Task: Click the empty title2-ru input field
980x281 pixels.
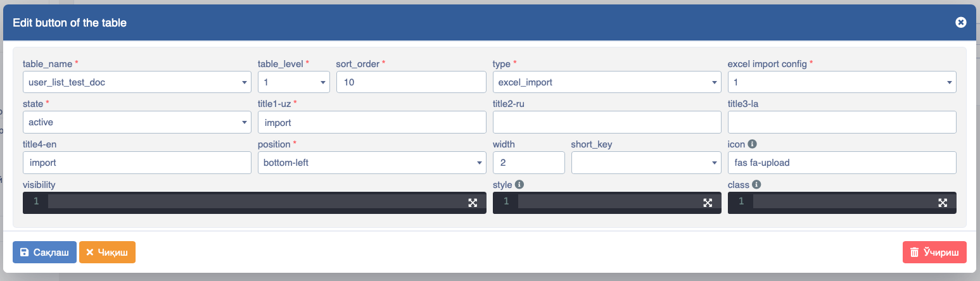Action: 607,122
